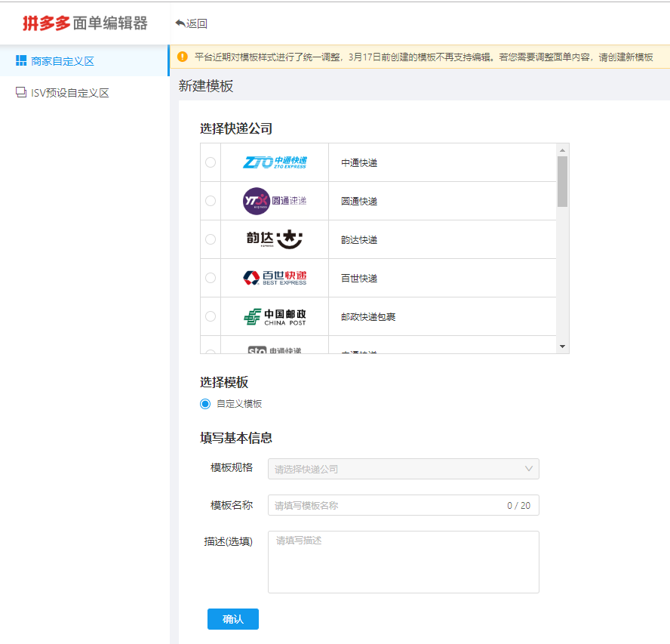
Task: Open the 模板规格 dropdown
Action: click(404, 469)
